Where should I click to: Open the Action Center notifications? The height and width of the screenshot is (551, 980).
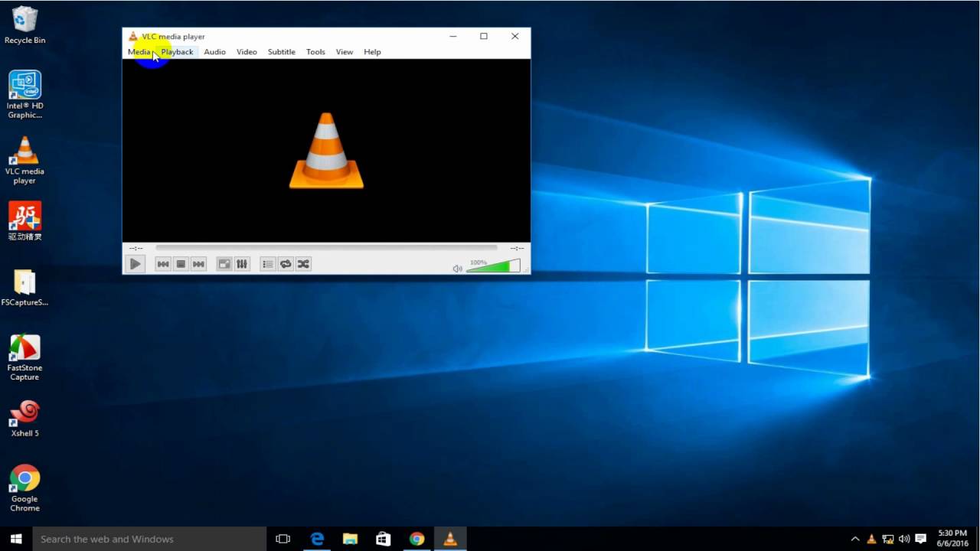point(921,539)
